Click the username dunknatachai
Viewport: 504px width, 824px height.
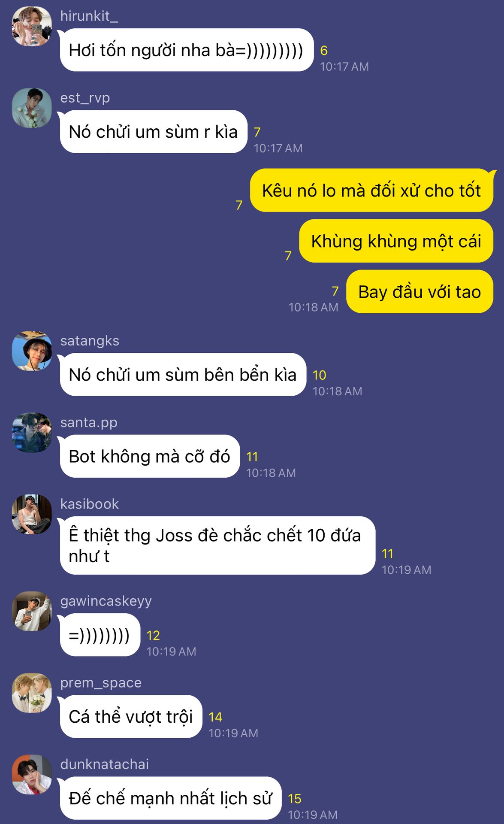105,764
